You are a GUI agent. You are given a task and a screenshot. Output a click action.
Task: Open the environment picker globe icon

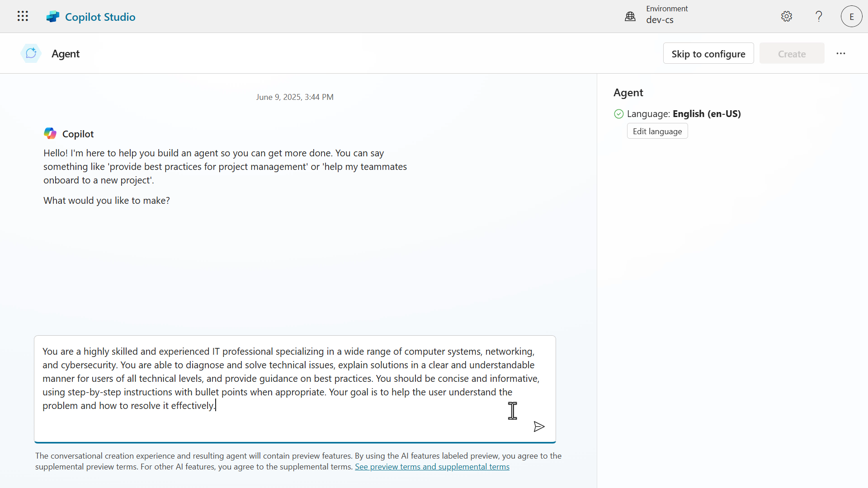click(630, 17)
